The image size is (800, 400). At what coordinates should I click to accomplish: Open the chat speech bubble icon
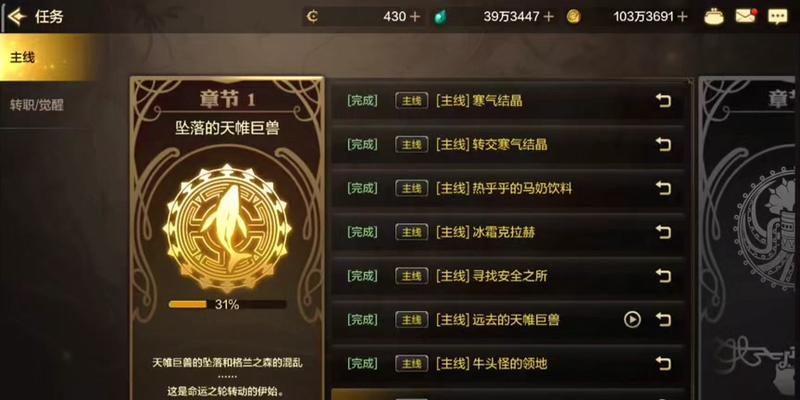click(x=778, y=17)
